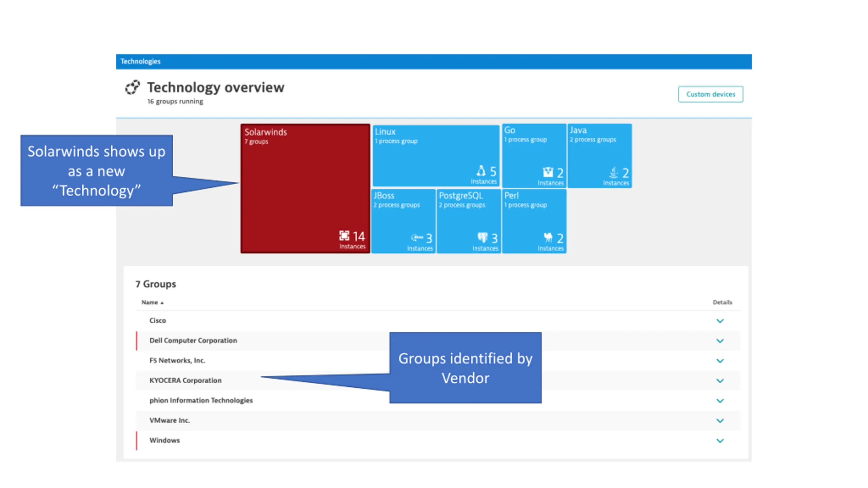Expand Windows group details chevron
Image resolution: width=868 pixels, height=488 pixels.
coord(720,441)
